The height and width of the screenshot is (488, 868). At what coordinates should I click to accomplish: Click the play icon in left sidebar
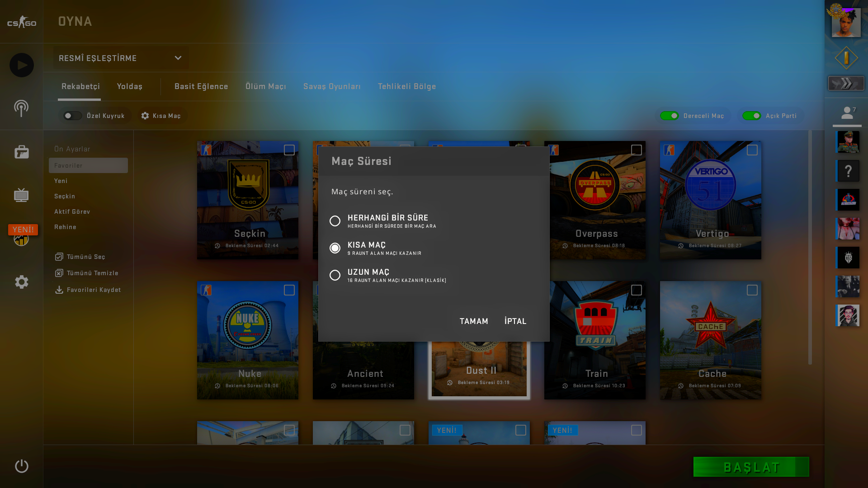pyautogui.click(x=21, y=65)
